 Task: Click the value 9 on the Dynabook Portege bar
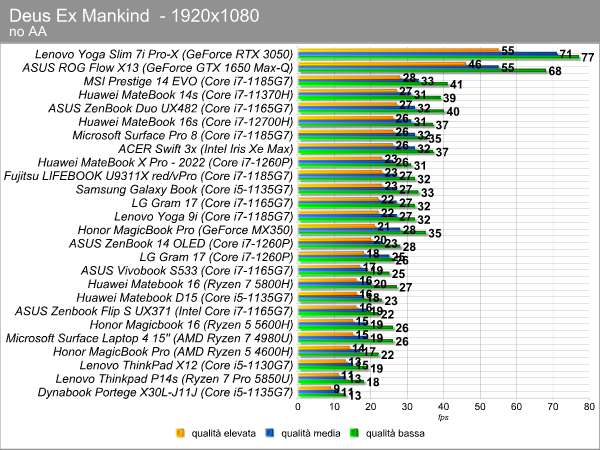[x=337, y=389]
